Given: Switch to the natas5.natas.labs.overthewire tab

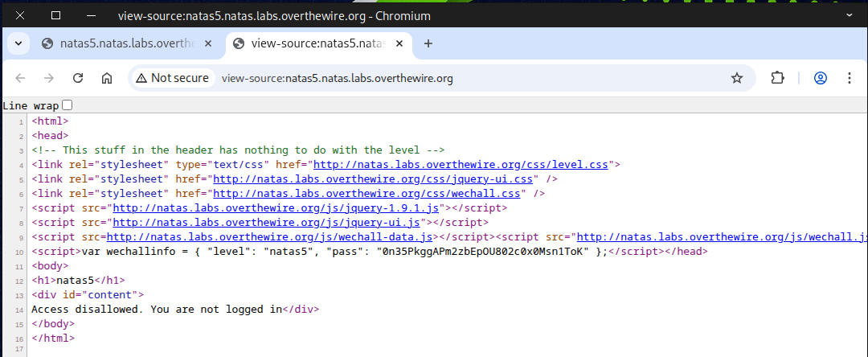Looking at the screenshot, I should [x=129, y=43].
